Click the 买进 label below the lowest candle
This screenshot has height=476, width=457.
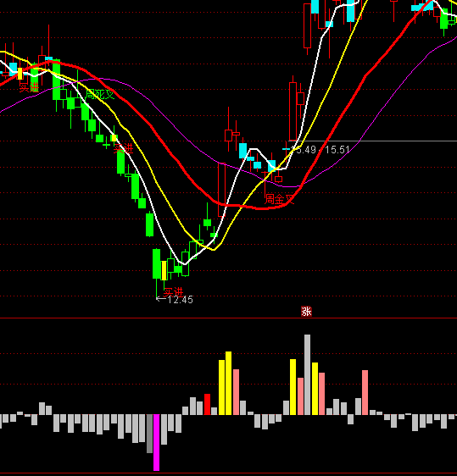coord(173,292)
